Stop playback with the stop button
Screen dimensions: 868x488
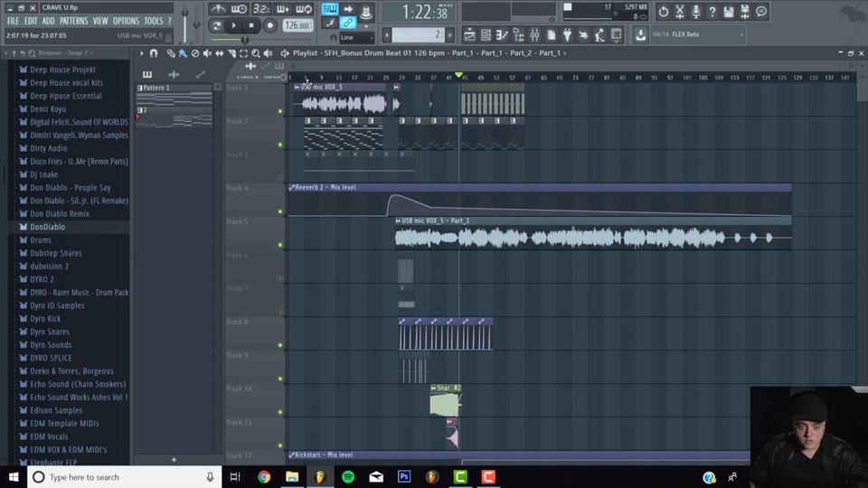tap(251, 25)
